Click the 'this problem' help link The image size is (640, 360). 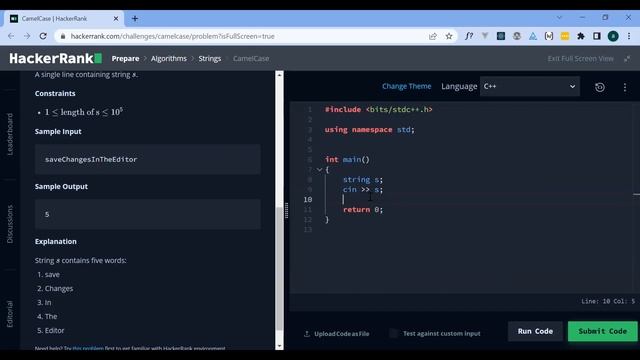coord(88,348)
